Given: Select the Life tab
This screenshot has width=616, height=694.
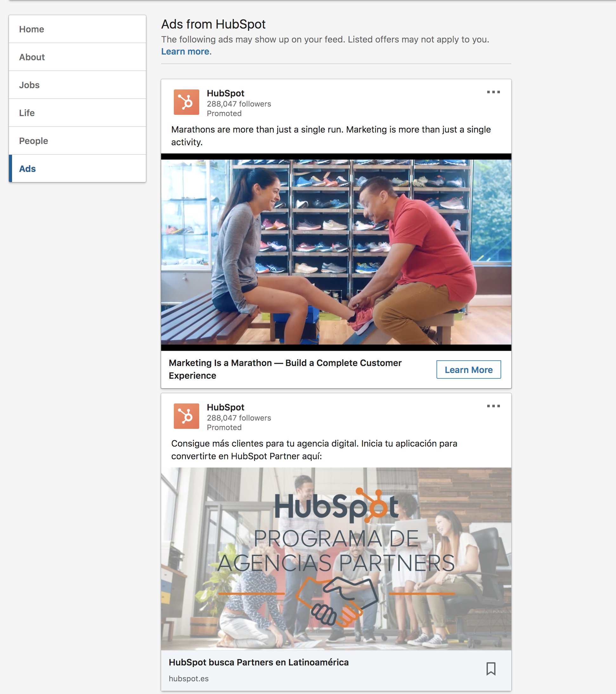Looking at the screenshot, I should coord(77,113).
